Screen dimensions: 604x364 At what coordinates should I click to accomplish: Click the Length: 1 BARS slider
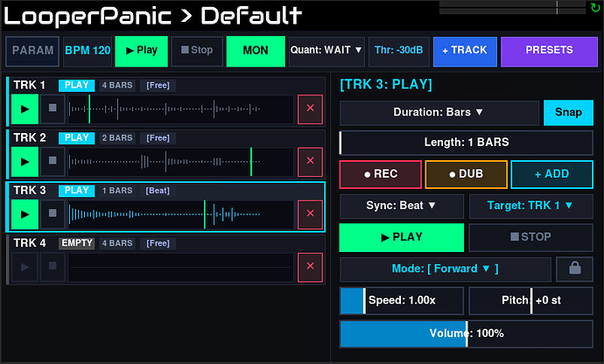(466, 143)
